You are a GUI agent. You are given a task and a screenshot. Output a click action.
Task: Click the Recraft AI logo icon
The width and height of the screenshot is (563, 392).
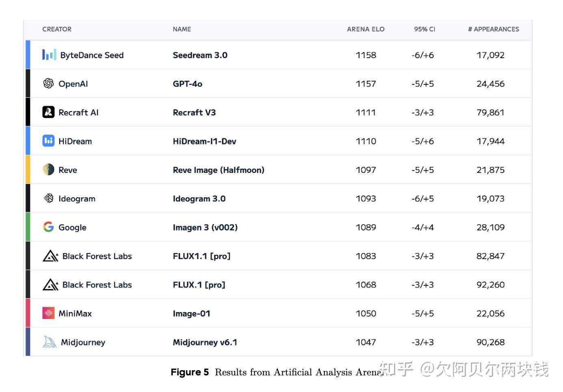[x=48, y=112]
